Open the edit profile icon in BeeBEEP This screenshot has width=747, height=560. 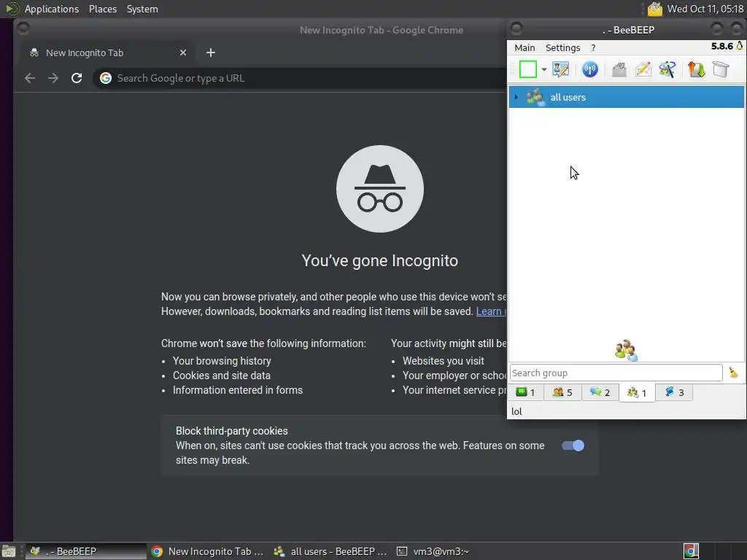[561, 69]
